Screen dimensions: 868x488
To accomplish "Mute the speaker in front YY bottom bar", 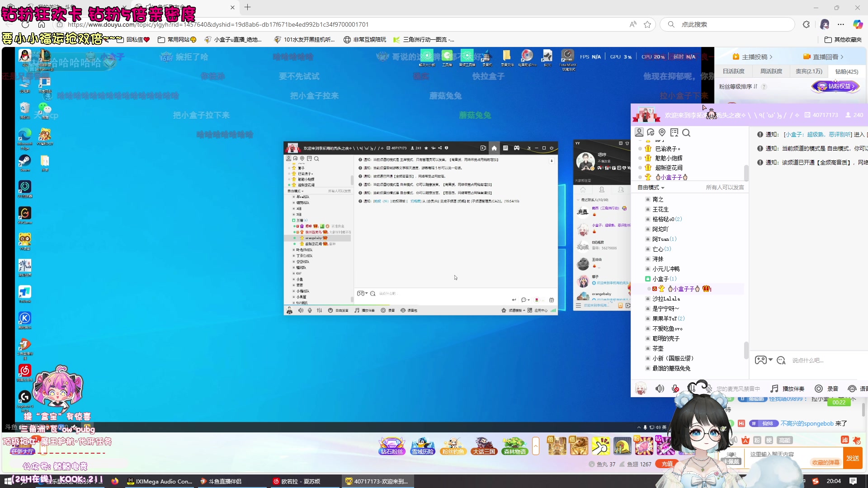I will click(660, 389).
